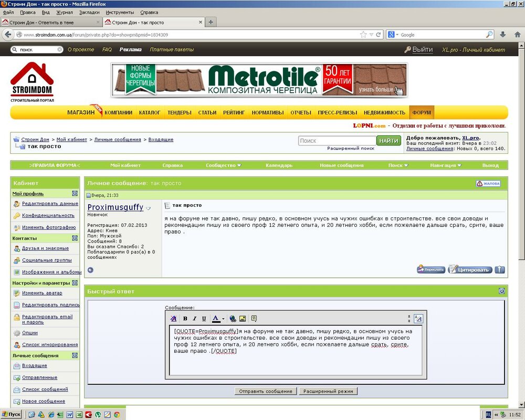The width and height of the screenshot is (525, 420).
Task: Switch the editor mode with the A/A icon
Action: 418,319
